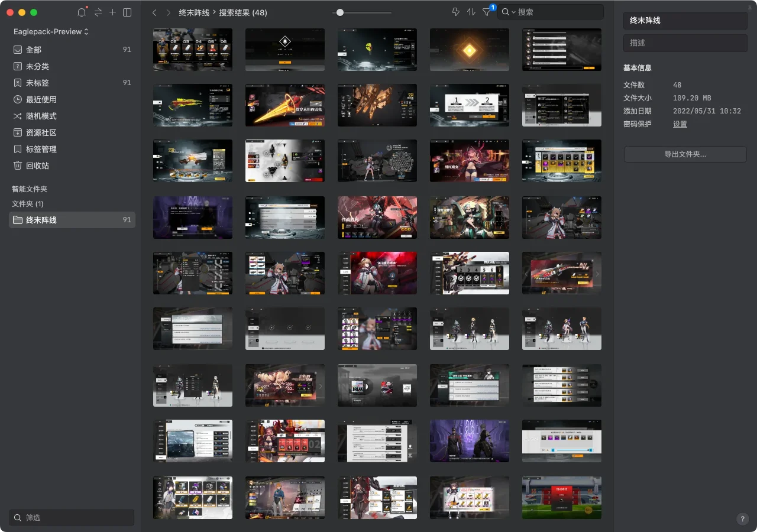Open 标签管理 in the sidebar
Image resolution: width=757 pixels, height=532 pixels.
72,149
